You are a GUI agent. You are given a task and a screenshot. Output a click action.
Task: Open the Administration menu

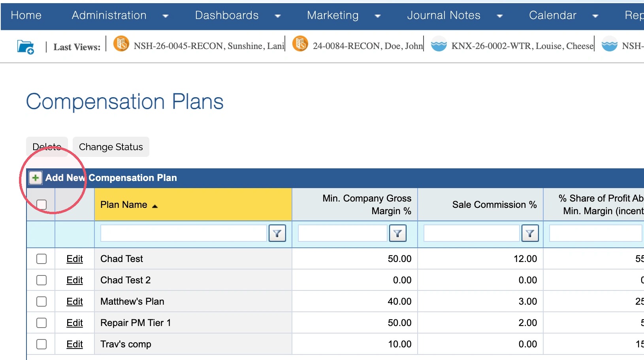pyautogui.click(x=109, y=15)
